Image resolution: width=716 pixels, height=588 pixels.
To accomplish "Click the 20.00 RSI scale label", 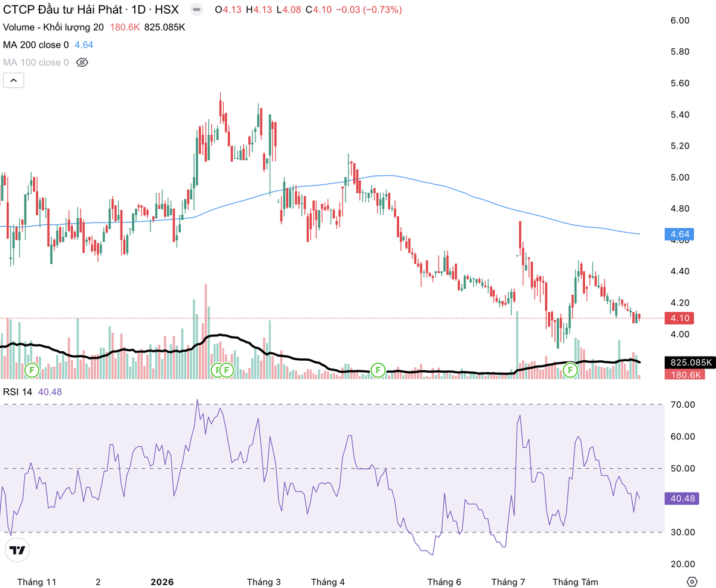I will pos(682,564).
